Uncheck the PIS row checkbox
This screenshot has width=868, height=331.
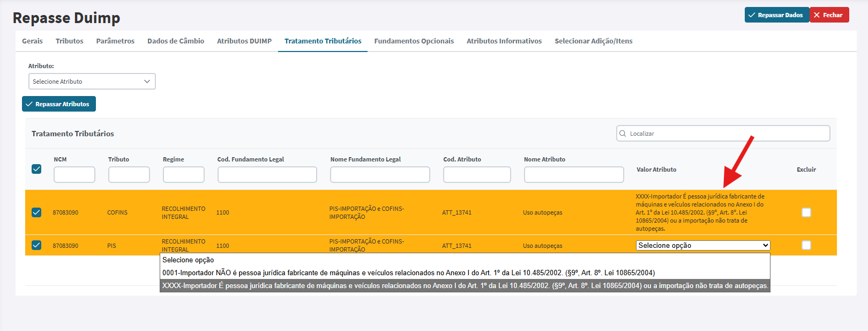36,245
